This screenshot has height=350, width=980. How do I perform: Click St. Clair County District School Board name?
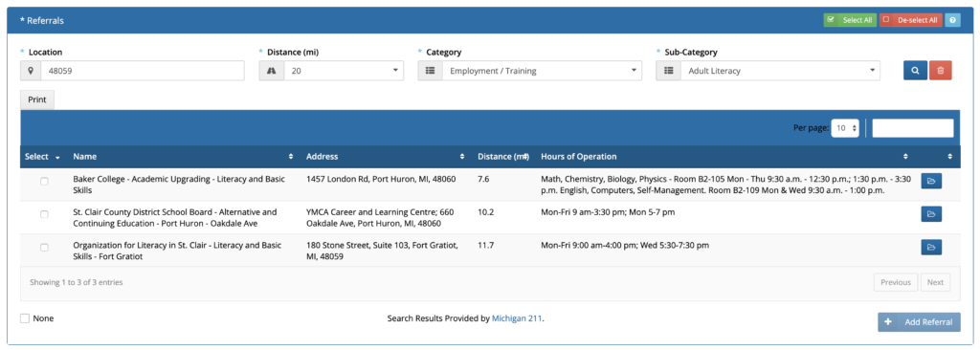tap(174, 217)
